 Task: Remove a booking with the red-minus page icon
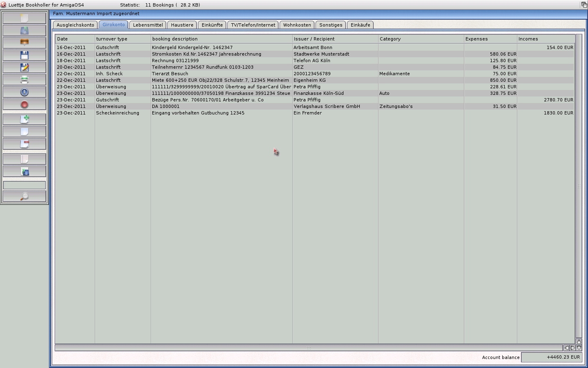(24, 144)
